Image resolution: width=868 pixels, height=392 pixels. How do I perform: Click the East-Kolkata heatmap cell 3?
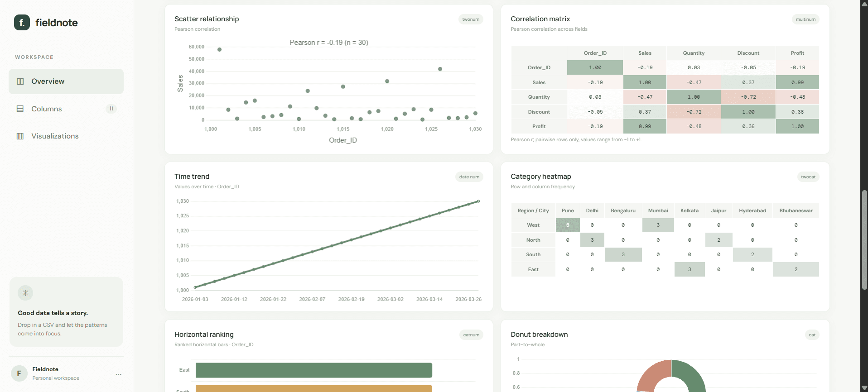(690, 269)
